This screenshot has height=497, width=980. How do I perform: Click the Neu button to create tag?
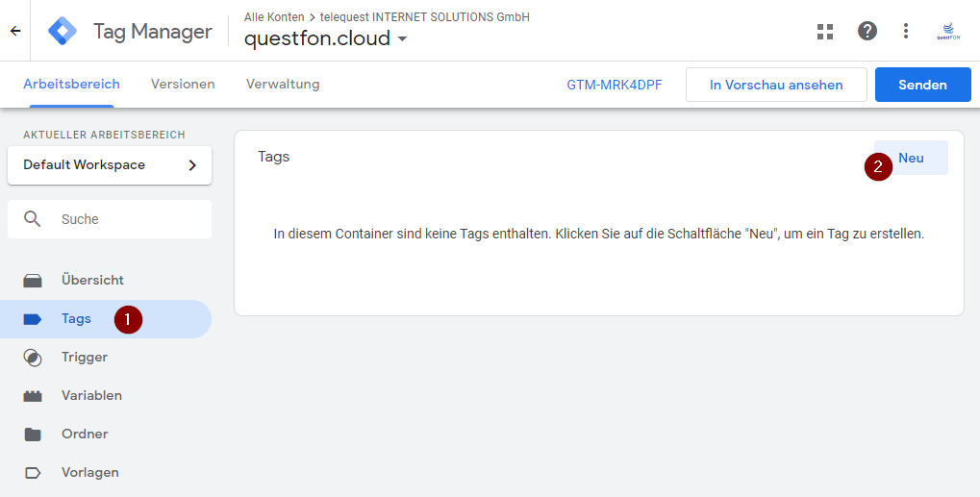point(911,158)
